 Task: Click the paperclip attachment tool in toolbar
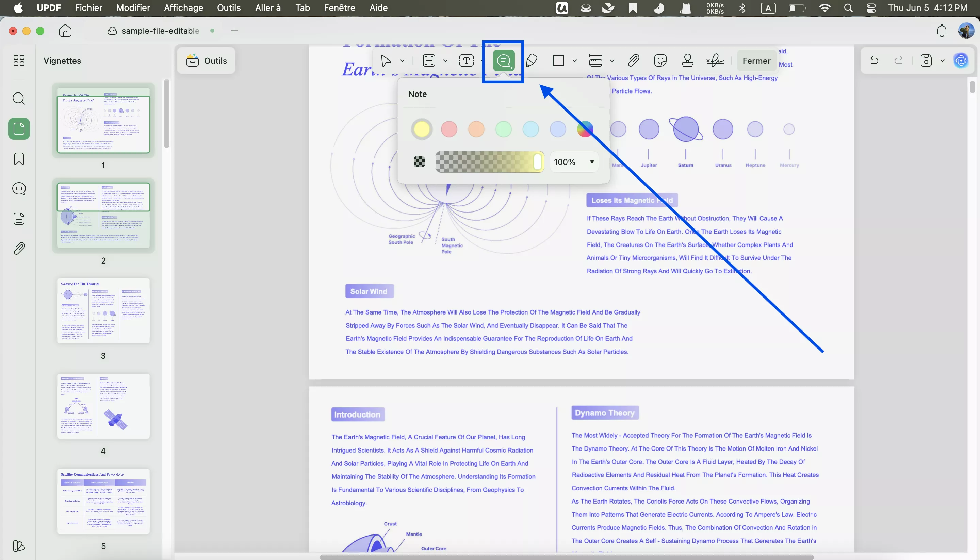[x=633, y=61]
